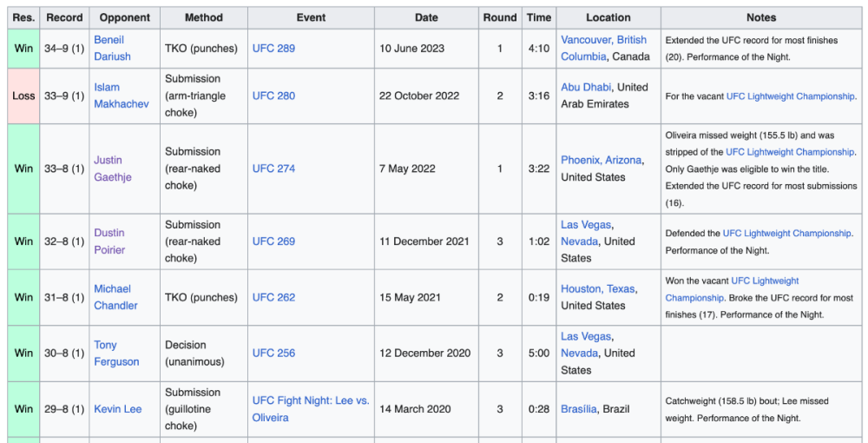Select the record cell 33–9 (1)
This screenshot has width=868, height=443.
[x=64, y=96]
